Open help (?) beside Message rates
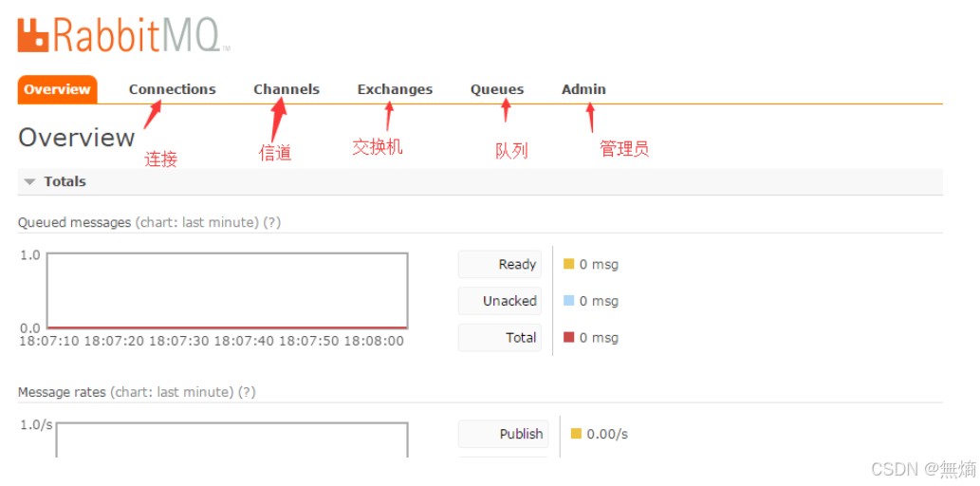Image resolution: width=980 pixels, height=486 pixels. [x=247, y=392]
